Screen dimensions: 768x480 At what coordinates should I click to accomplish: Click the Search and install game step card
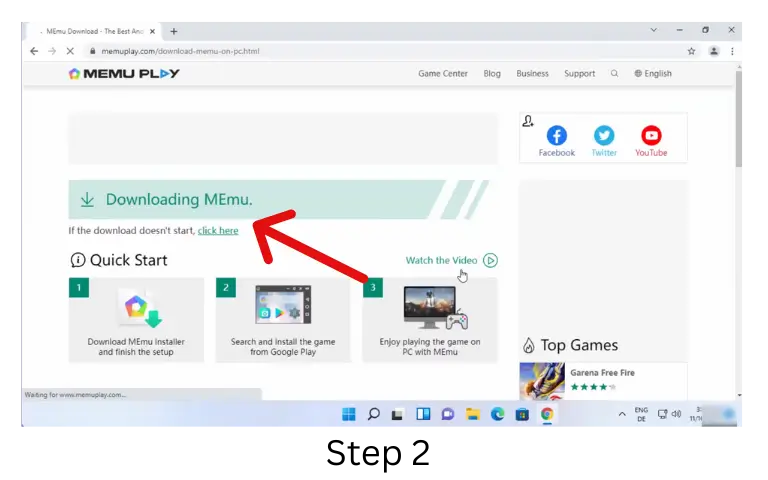[x=283, y=320]
